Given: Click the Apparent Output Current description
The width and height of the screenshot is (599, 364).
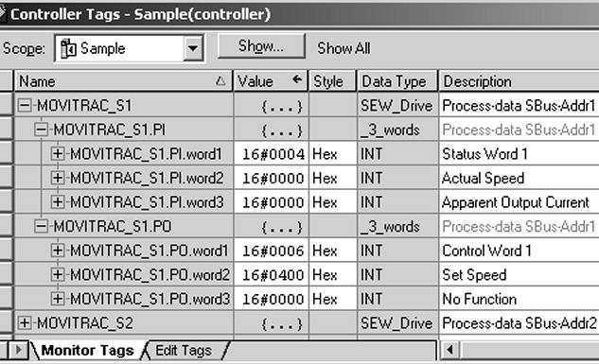Looking at the screenshot, I should [516, 202].
